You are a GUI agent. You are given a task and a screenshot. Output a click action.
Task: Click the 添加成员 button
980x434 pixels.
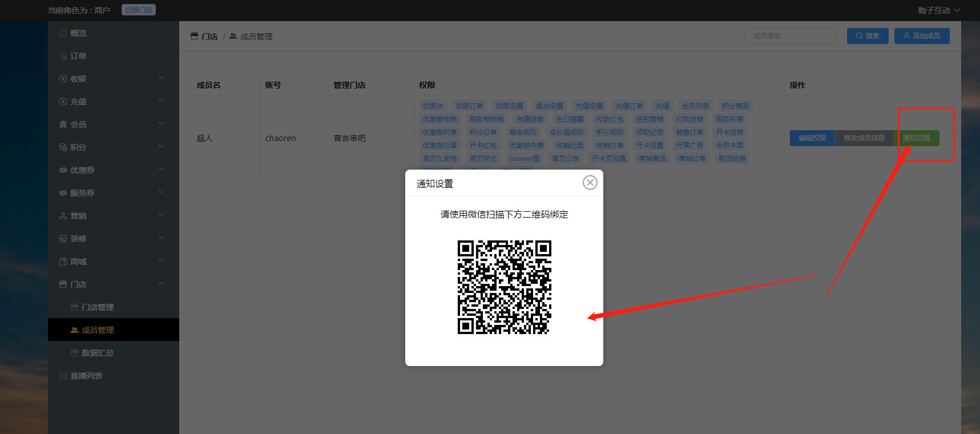pyautogui.click(x=922, y=36)
